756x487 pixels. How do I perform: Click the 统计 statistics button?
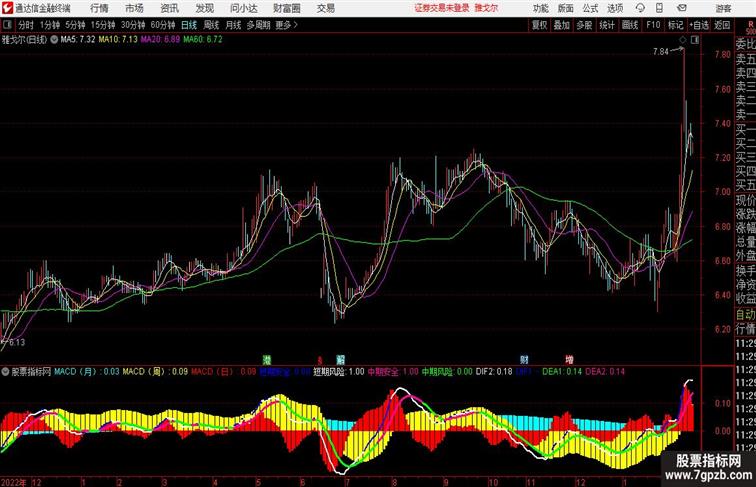[x=607, y=25]
